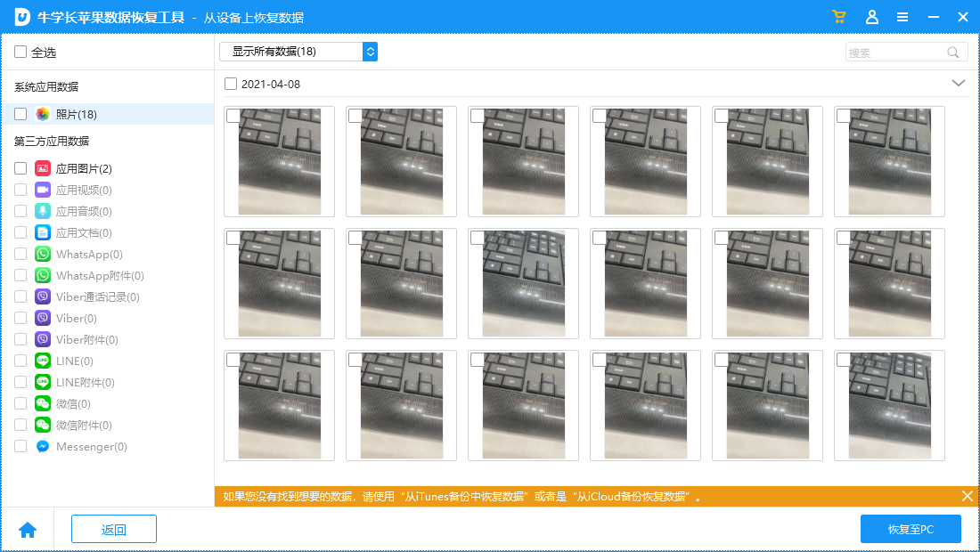Open the user account icon
The image size is (980, 552).
[872, 16]
